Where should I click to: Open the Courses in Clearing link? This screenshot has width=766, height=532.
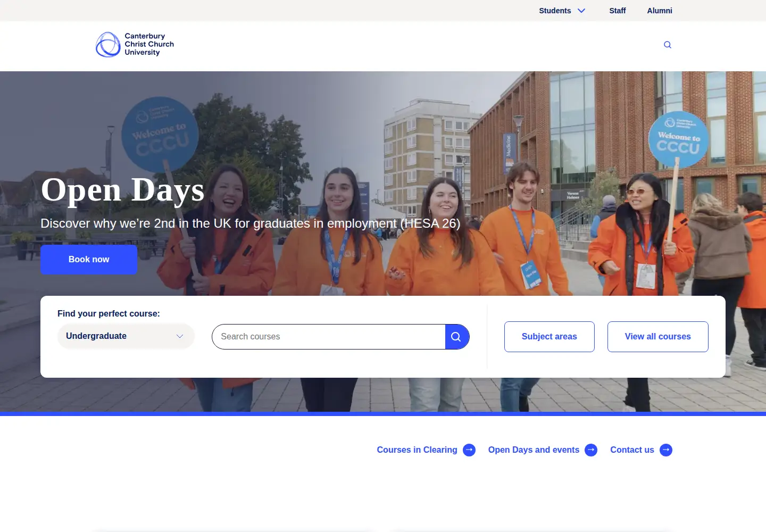pos(417,450)
